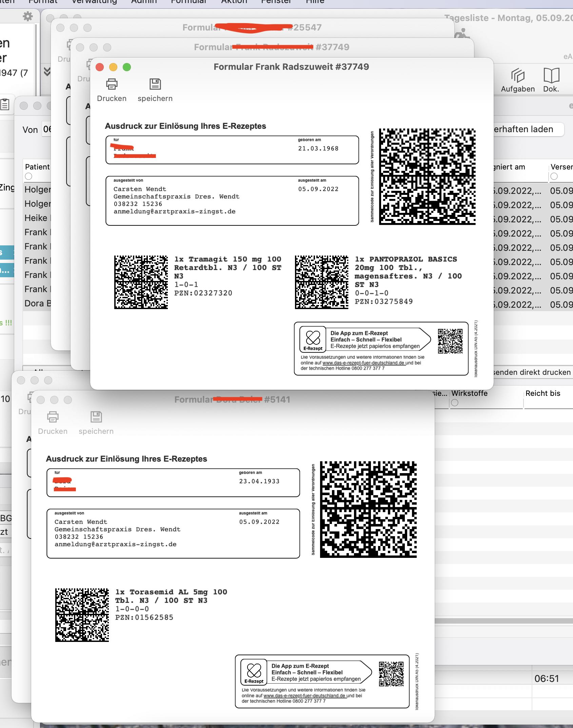Click 'senden direkt drucken' option
573x728 pixels.
(532, 372)
